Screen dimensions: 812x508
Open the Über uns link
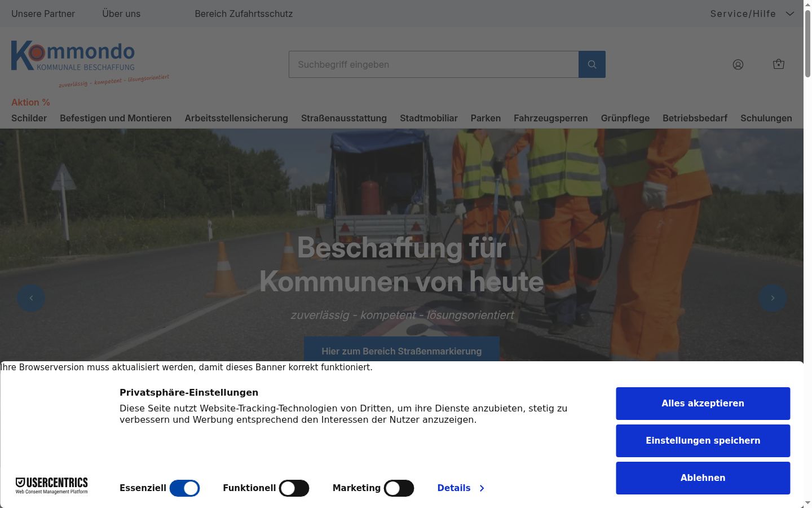click(121, 14)
